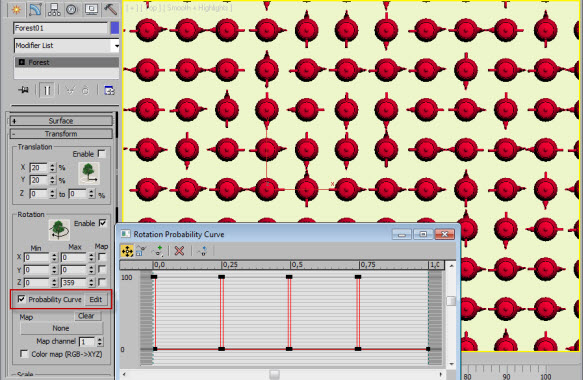Open the Hierarchy panel icon

coord(54,9)
